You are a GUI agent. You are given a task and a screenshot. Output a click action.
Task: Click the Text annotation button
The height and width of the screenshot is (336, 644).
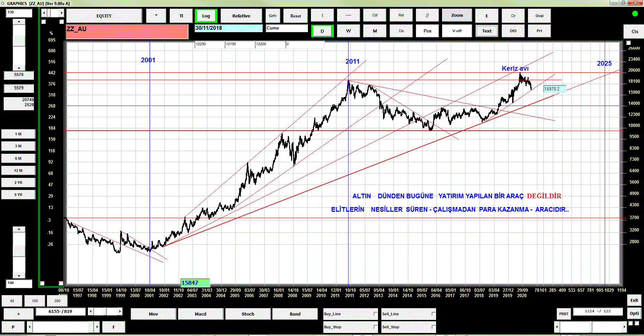click(x=487, y=31)
